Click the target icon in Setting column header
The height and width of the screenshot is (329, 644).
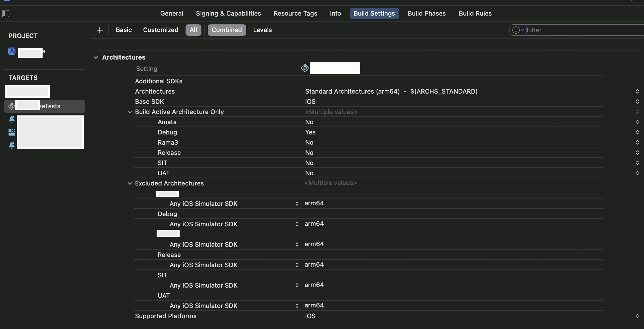[x=305, y=68]
